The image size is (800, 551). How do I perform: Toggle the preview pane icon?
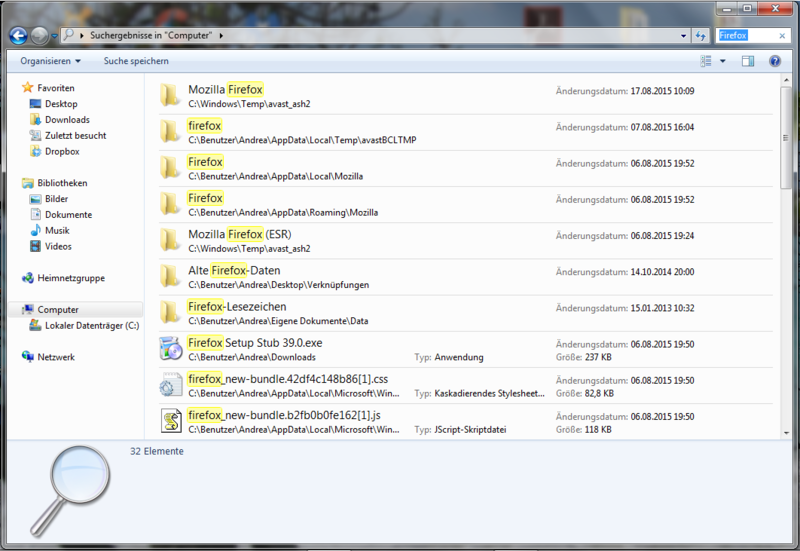point(748,61)
